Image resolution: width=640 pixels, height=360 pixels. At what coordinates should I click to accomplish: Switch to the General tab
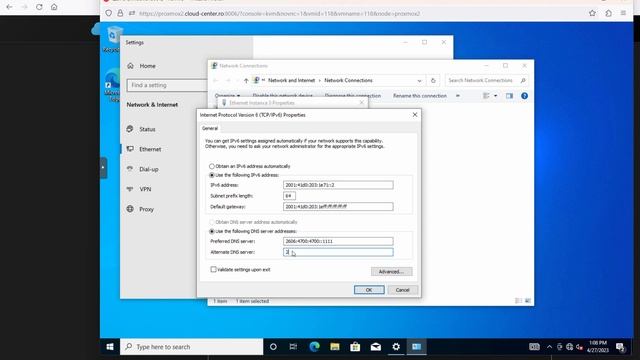tap(210, 128)
